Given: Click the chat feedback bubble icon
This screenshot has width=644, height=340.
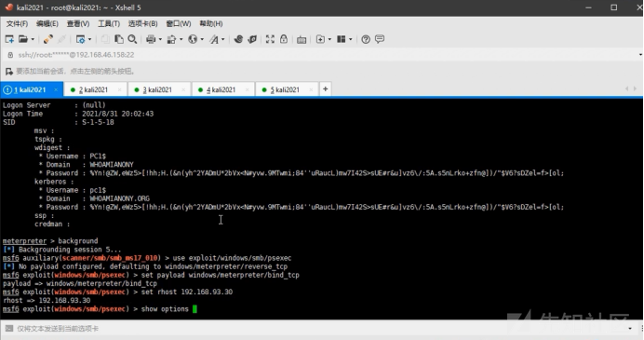Looking at the screenshot, I should (380, 39).
